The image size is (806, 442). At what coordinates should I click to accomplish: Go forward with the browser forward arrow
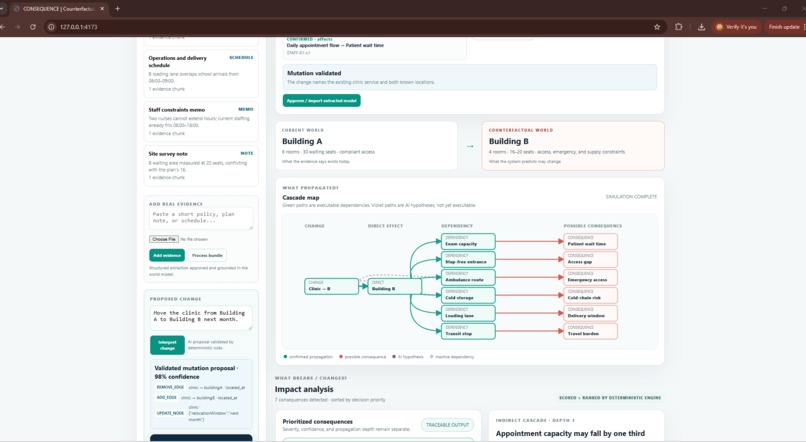click(x=17, y=27)
